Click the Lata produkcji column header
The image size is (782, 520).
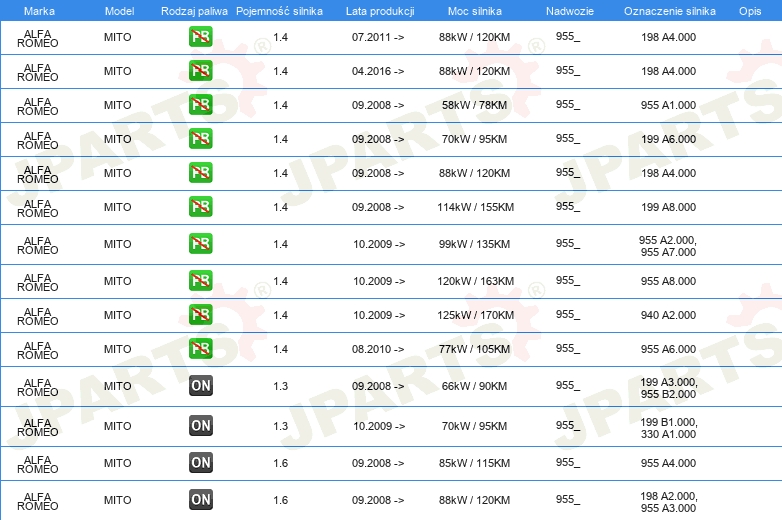coord(380,11)
